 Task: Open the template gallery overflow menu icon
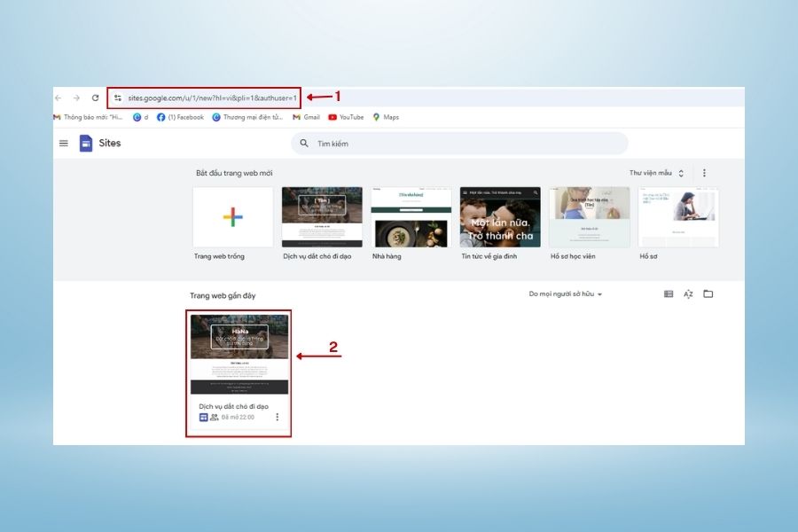[704, 172]
